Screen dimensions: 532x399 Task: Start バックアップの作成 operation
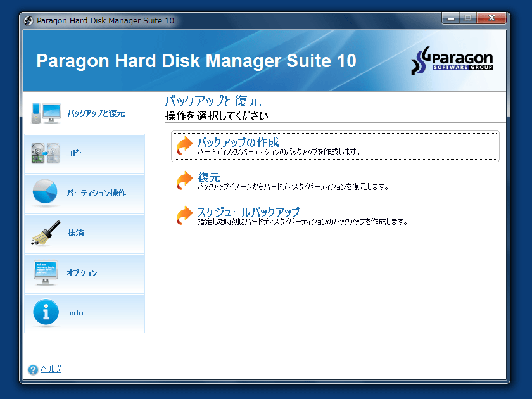(335, 146)
